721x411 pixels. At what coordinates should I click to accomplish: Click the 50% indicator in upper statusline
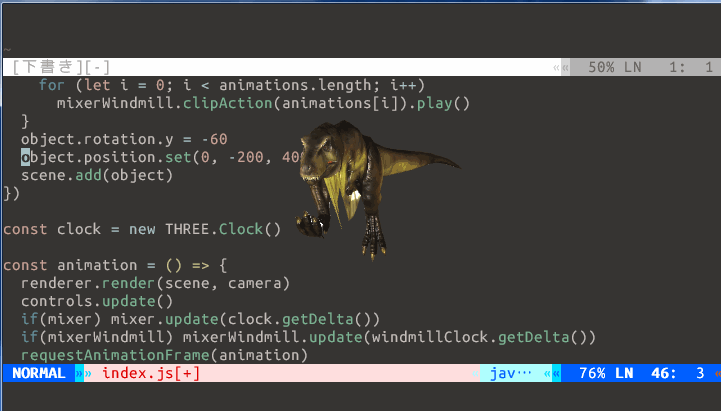click(x=601, y=67)
